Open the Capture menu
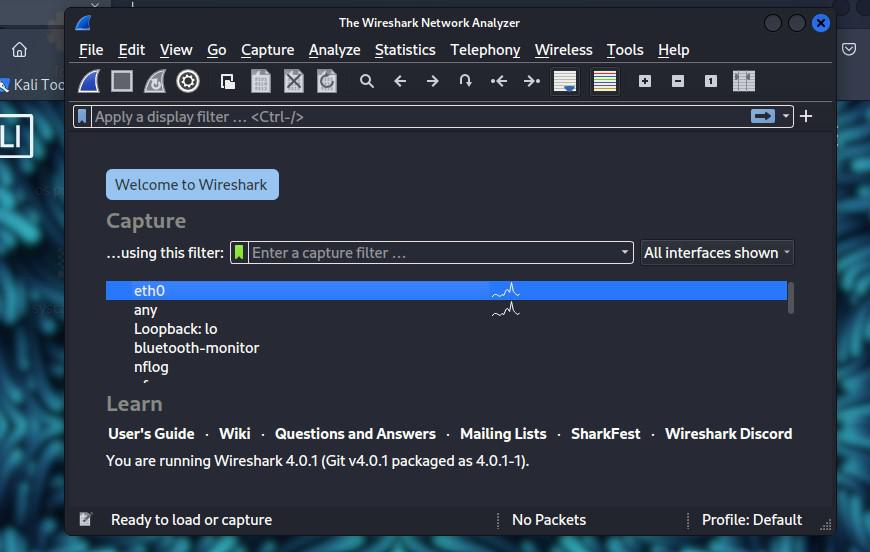This screenshot has width=870, height=552. [x=267, y=50]
